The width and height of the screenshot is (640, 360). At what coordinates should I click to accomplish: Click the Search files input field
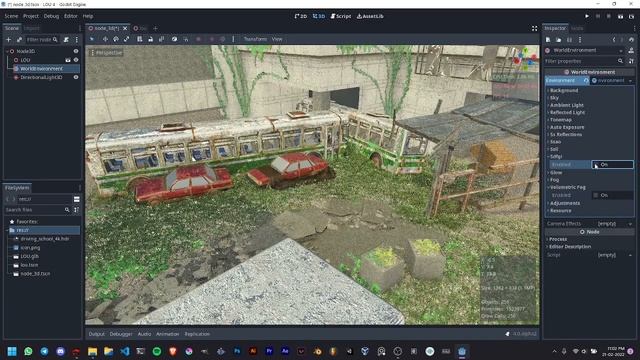click(37, 210)
